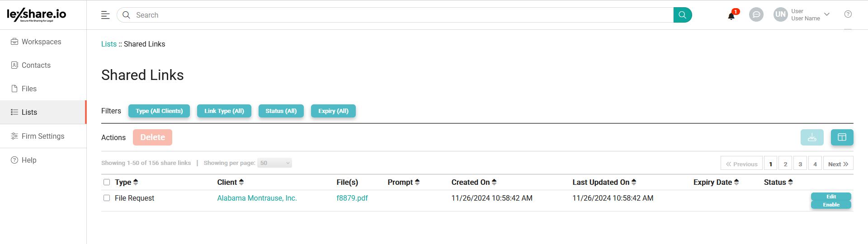Viewport: 868px width, 244px height.
Task: Open the chat messages icon
Action: 756,15
